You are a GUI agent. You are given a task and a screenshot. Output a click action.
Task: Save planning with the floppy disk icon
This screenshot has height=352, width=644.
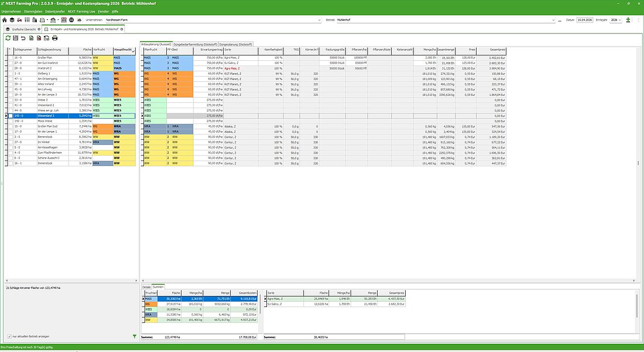tap(15, 38)
